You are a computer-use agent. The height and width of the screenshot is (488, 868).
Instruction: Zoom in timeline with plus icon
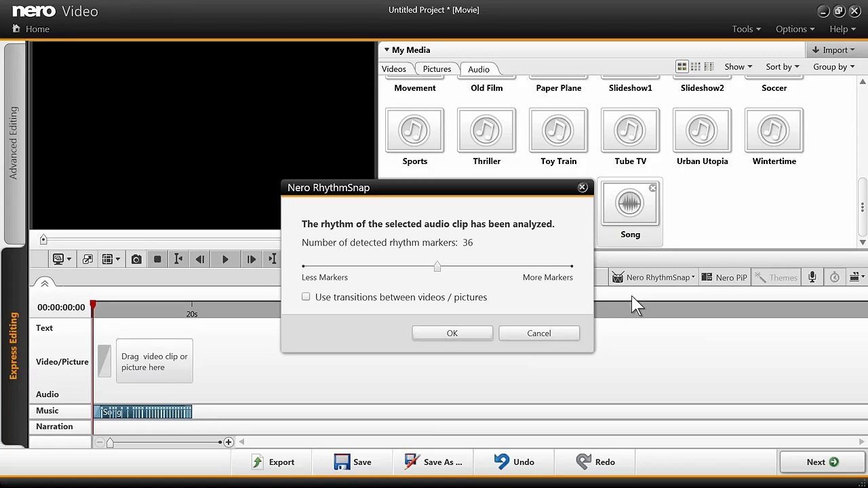pyautogui.click(x=229, y=443)
